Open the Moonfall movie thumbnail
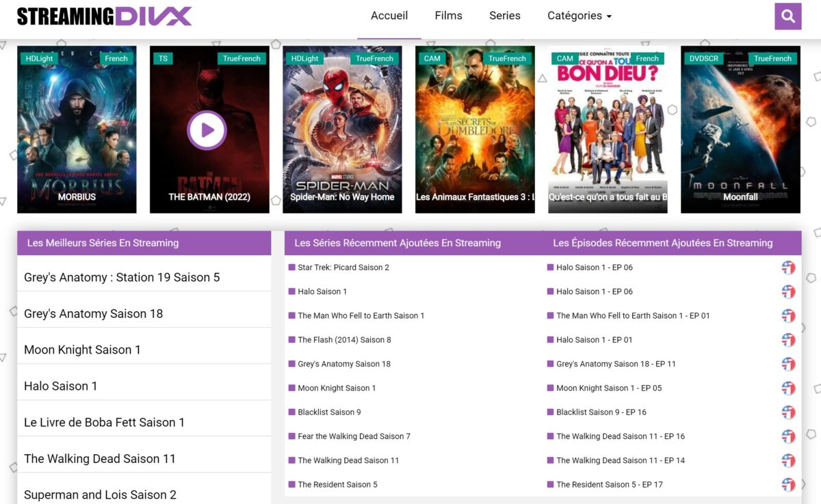The height and width of the screenshot is (504, 821). 740,129
